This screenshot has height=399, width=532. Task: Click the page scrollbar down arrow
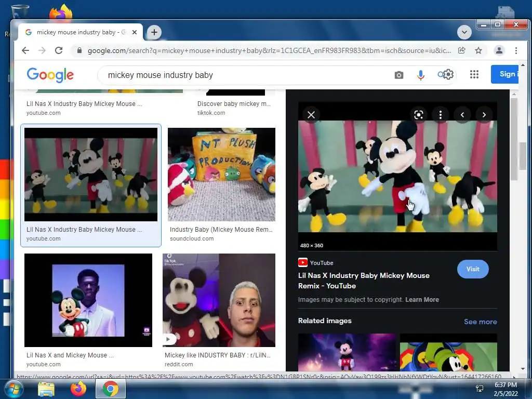tap(523, 368)
